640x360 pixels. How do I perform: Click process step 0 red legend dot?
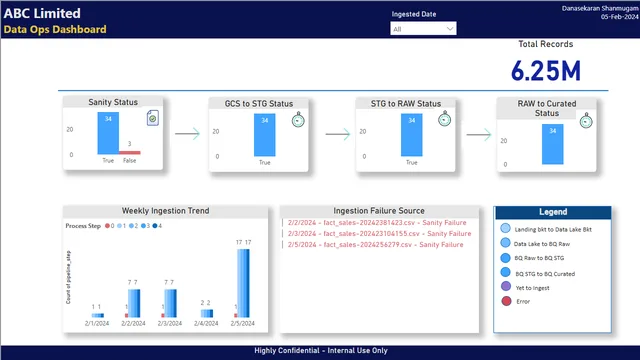click(x=107, y=226)
